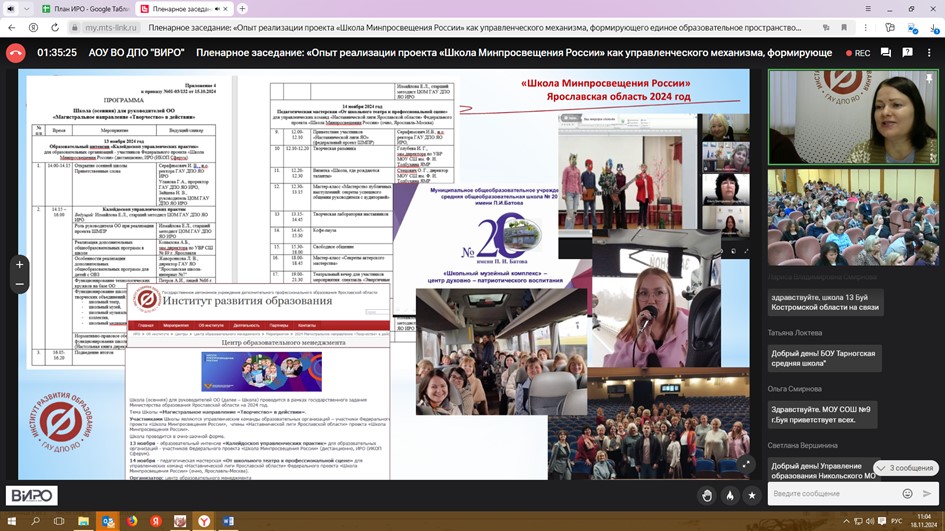
Task: Click the organizer name АОУ ВО ДПО "ВИРО"
Action: (136, 53)
